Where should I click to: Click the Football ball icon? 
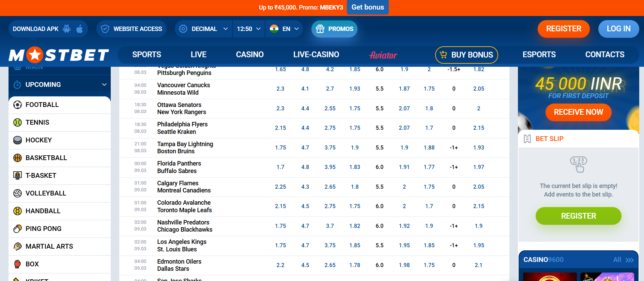click(x=17, y=105)
